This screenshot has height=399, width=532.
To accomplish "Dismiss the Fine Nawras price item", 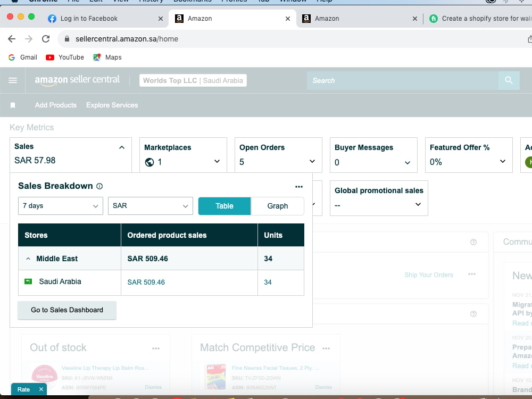I will click(323, 387).
